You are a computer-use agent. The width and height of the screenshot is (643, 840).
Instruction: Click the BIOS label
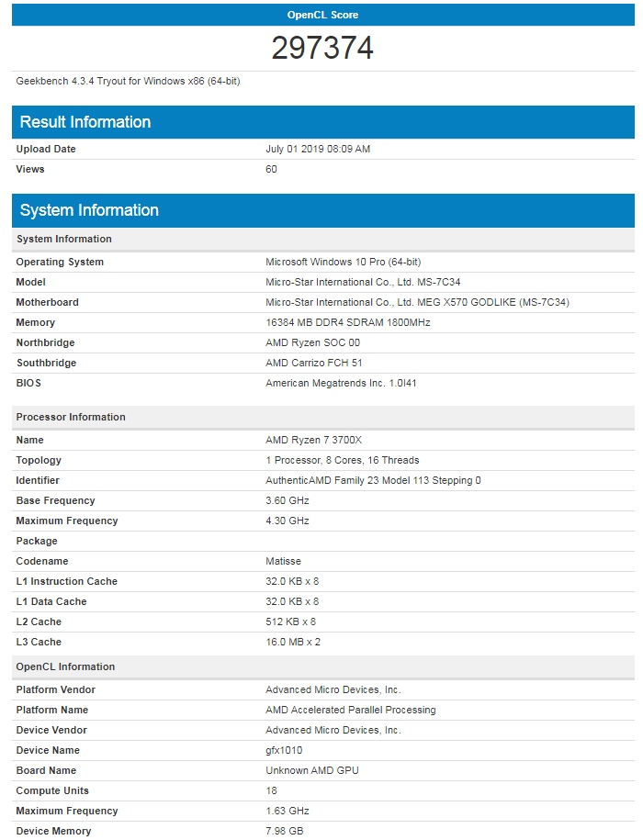coord(28,383)
